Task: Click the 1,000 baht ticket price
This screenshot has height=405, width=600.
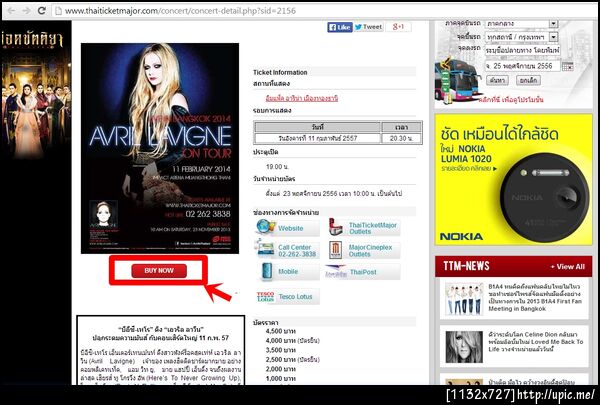Action: pos(280,378)
